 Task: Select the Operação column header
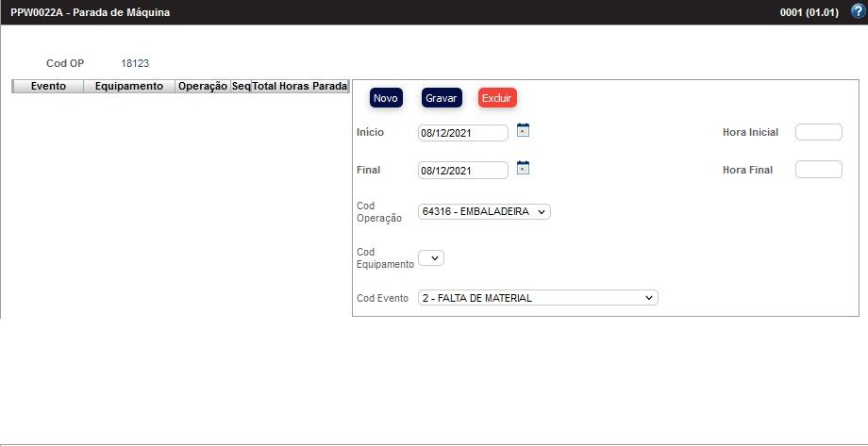coord(203,86)
